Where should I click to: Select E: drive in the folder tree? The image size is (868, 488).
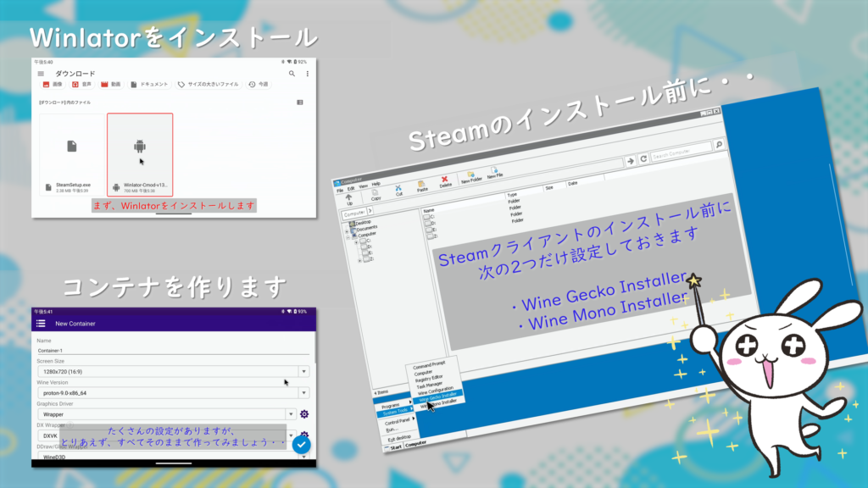tap(370, 252)
